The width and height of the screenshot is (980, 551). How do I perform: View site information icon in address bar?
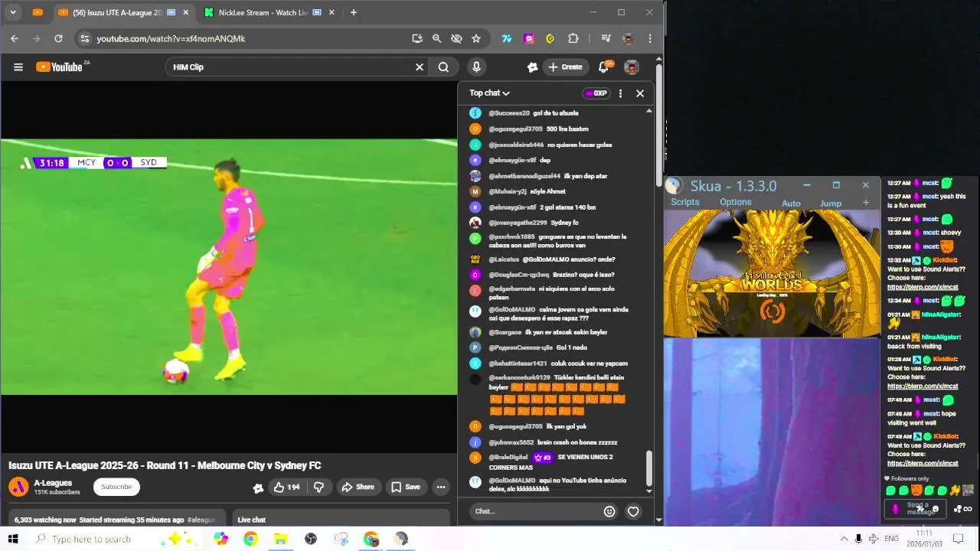(84, 38)
